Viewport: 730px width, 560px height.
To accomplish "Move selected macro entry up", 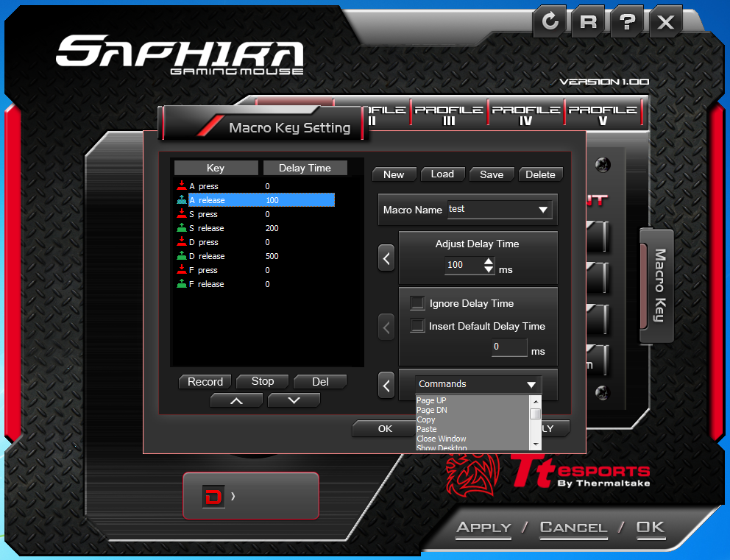I will pos(236,400).
